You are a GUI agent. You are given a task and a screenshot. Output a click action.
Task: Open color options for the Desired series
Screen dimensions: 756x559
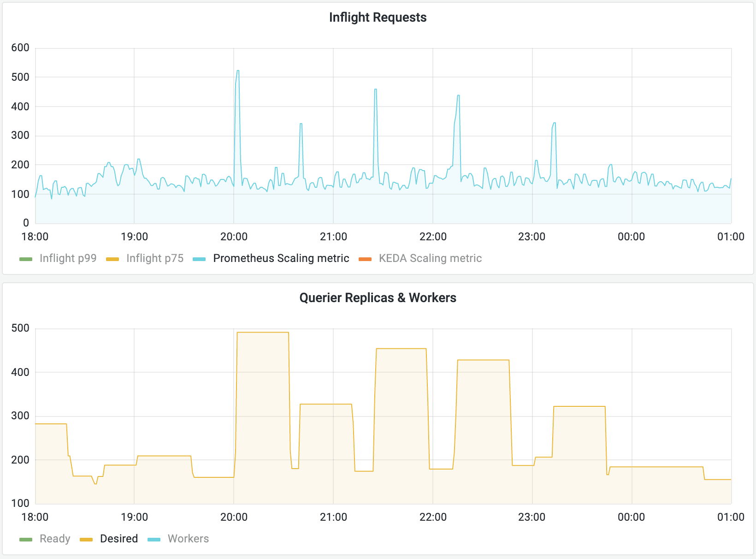[86, 539]
